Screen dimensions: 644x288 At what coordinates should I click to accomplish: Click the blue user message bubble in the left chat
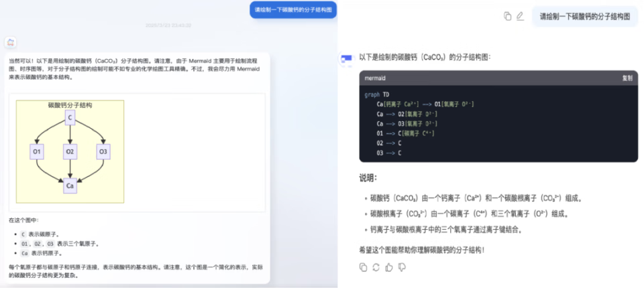click(293, 10)
